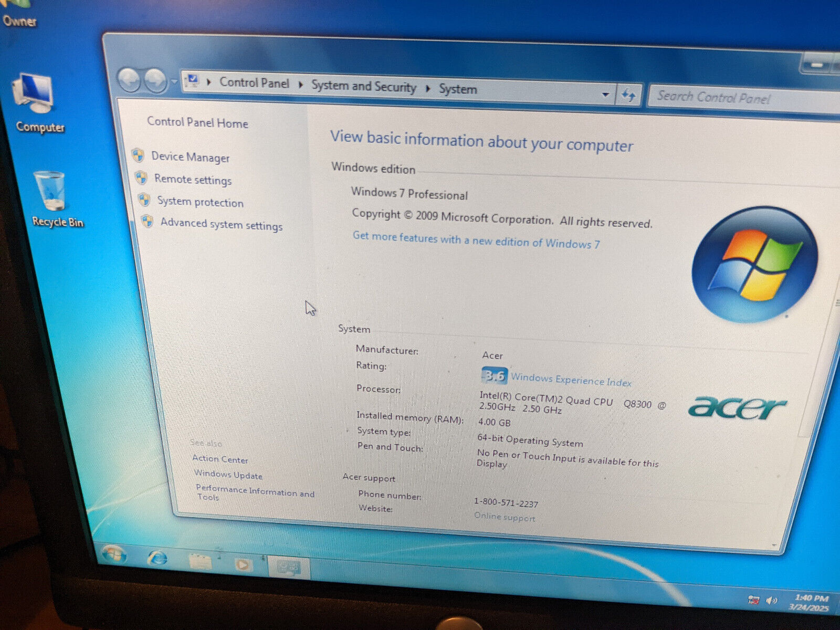Click the 64-bit Operating System value
The width and height of the screenshot is (840, 630).
[x=530, y=440]
